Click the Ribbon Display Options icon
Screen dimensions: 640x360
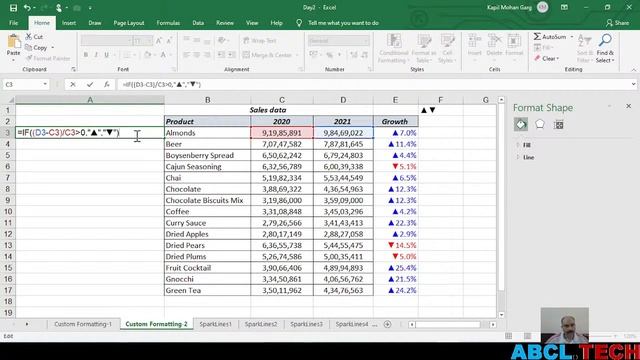coord(564,7)
